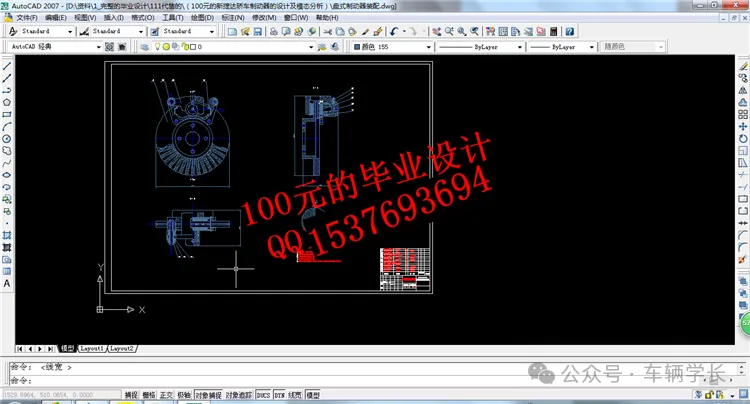Select the Ellipse draw tool
This screenshot has height=404, width=750.
coord(7,175)
